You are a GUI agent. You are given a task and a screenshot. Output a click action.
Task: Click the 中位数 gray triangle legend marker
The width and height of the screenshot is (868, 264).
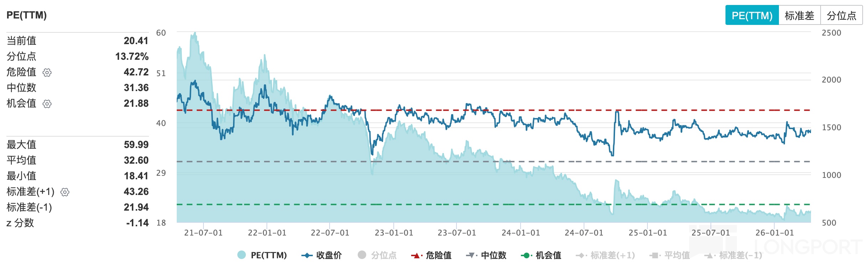tap(471, 255)
